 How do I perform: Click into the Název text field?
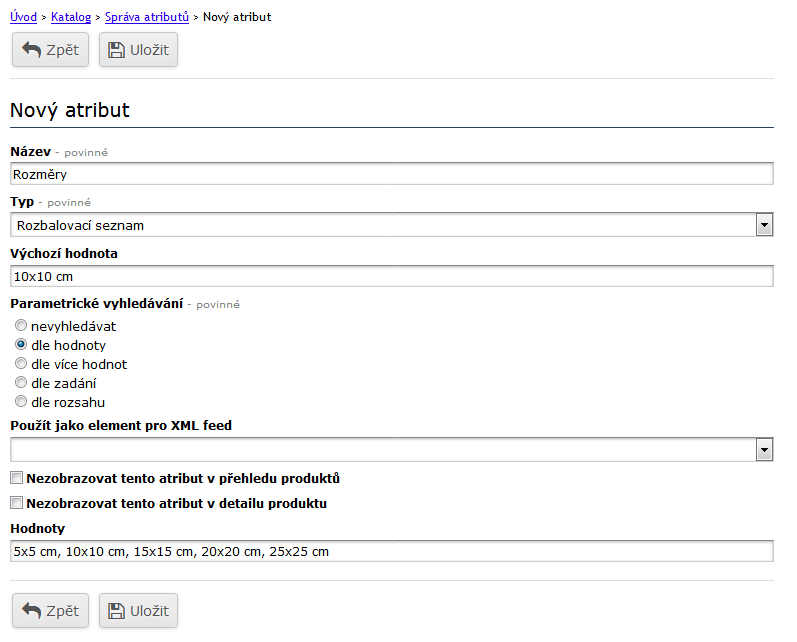391,174
